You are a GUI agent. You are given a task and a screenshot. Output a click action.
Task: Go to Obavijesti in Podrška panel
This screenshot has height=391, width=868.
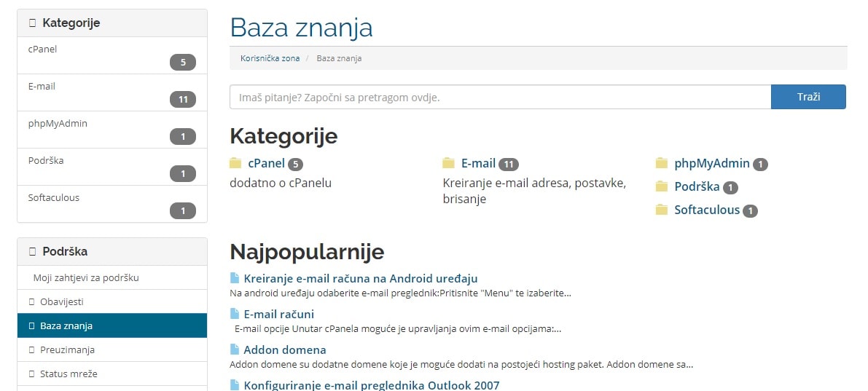pyautogui.click(x=112, y=302)
